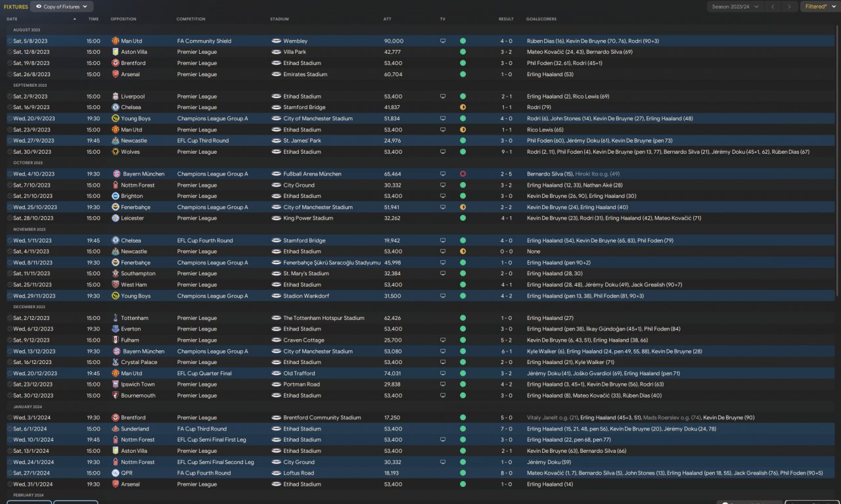Click the red loss indicator on the 4/10/2023 row
Screen dimensions: 841x504
(463, 174)
